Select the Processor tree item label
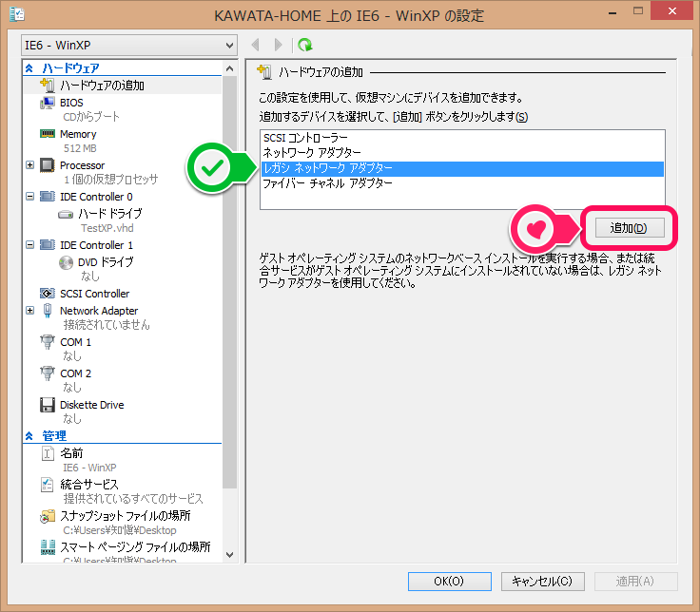 pyautogui.click(x=82, y=165)
